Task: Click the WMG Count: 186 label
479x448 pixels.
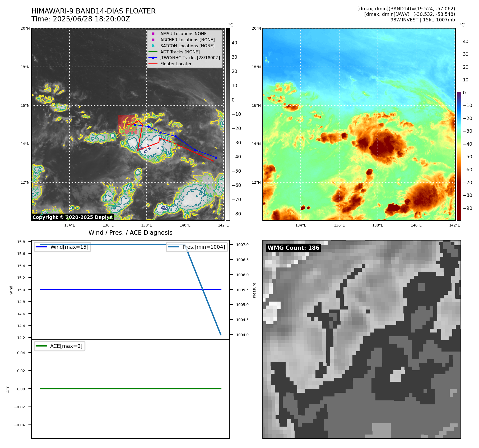Action: coord(294,248)
